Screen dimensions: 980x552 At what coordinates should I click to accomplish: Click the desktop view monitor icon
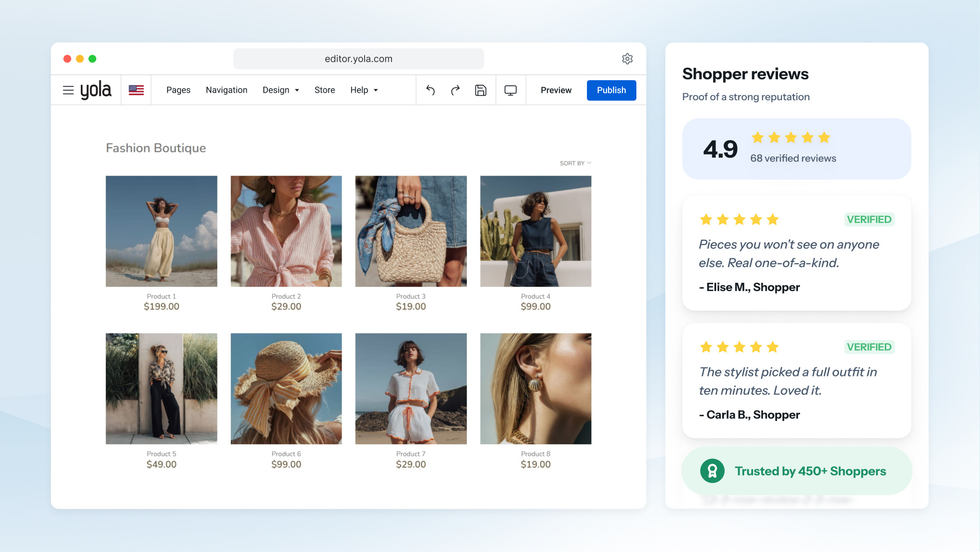click(x=511, y=90)
